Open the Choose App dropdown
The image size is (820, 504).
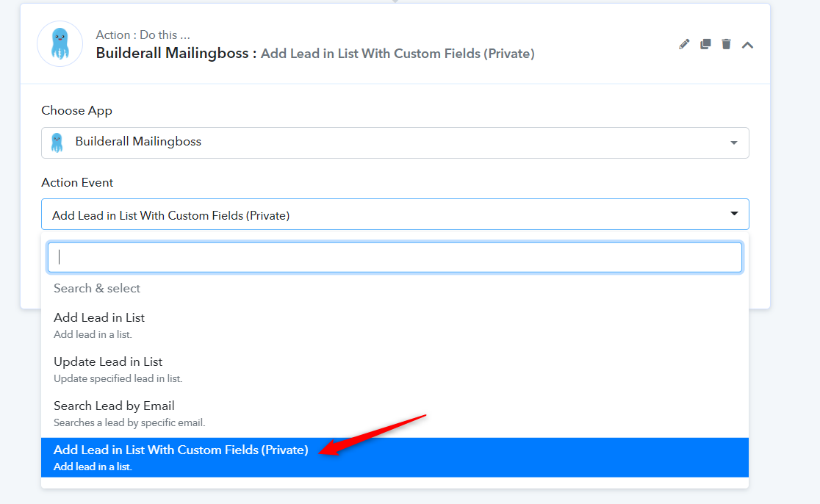[x=395, y=143]
